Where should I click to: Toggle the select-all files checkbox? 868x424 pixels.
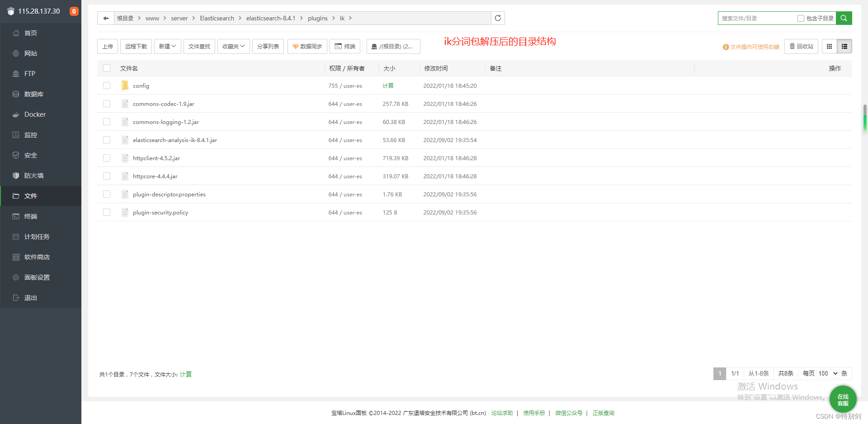point(107,68)
